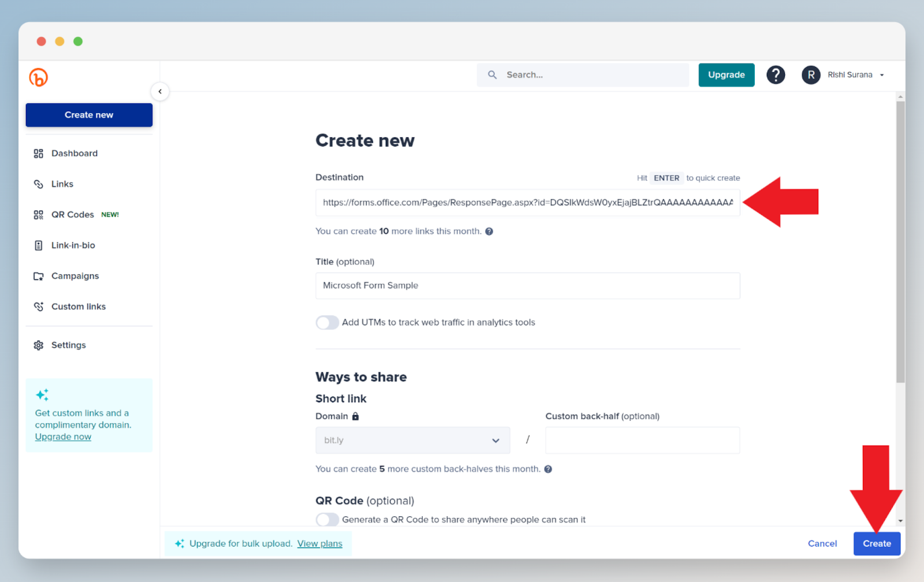Open Campaigns via its flag icon
The image size is (924, 582).
pyautogui.click(x=38, y=275)
